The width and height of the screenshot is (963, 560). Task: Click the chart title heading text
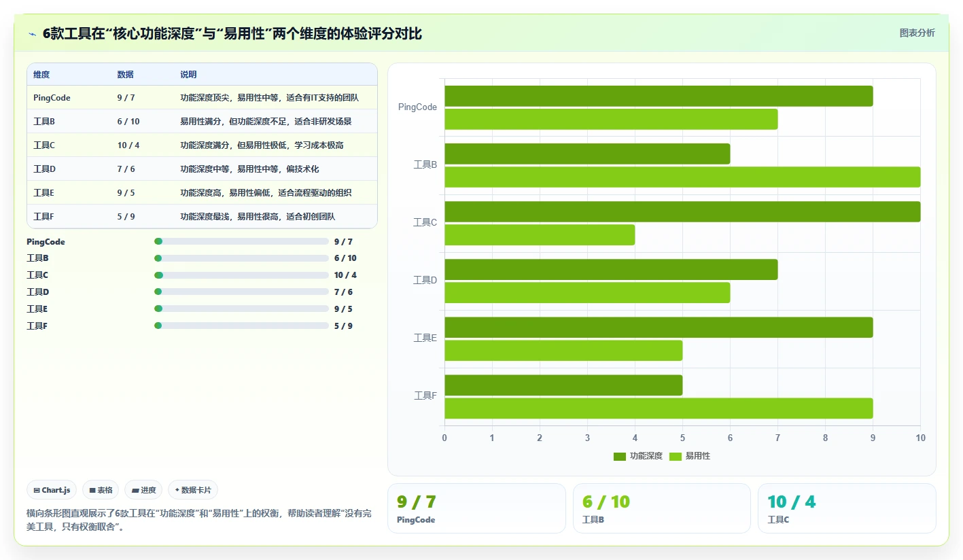(x=232, y=33)
